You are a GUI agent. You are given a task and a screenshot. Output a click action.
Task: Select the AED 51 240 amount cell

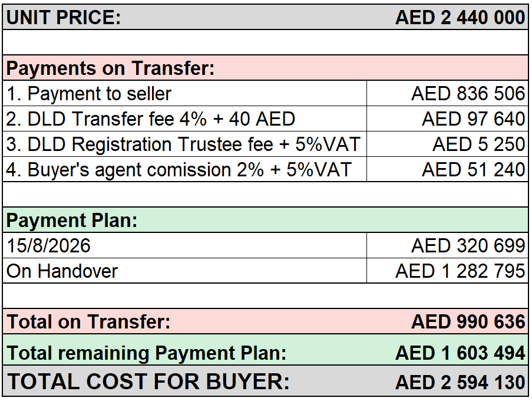click(448, 169)
